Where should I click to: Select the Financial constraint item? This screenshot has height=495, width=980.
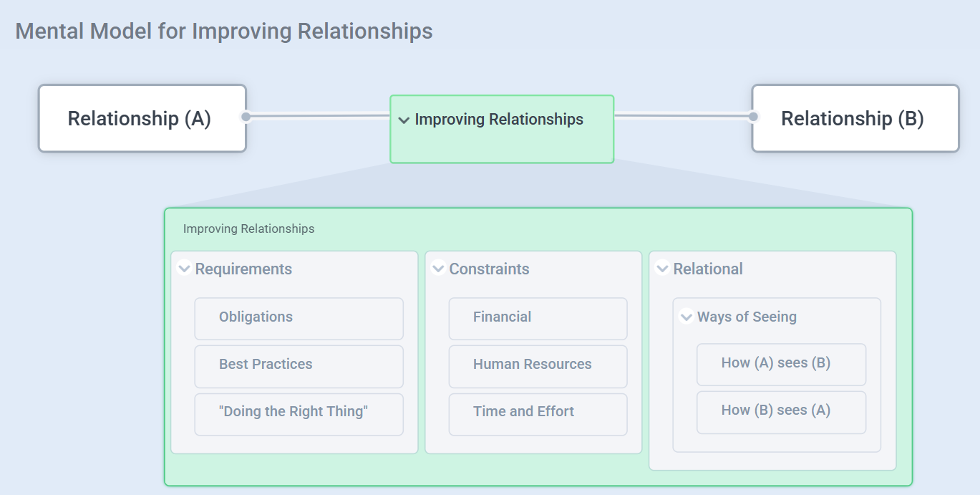(538, 317)
